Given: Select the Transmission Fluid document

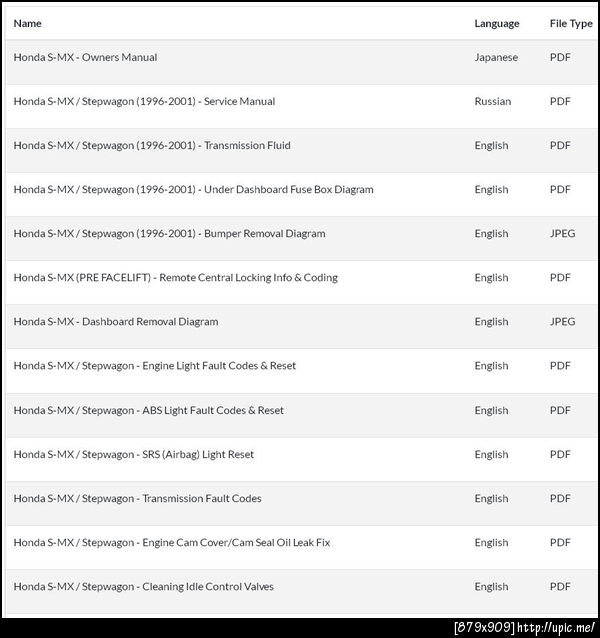Looking at the screenshot, I should (x=152, y=146).
